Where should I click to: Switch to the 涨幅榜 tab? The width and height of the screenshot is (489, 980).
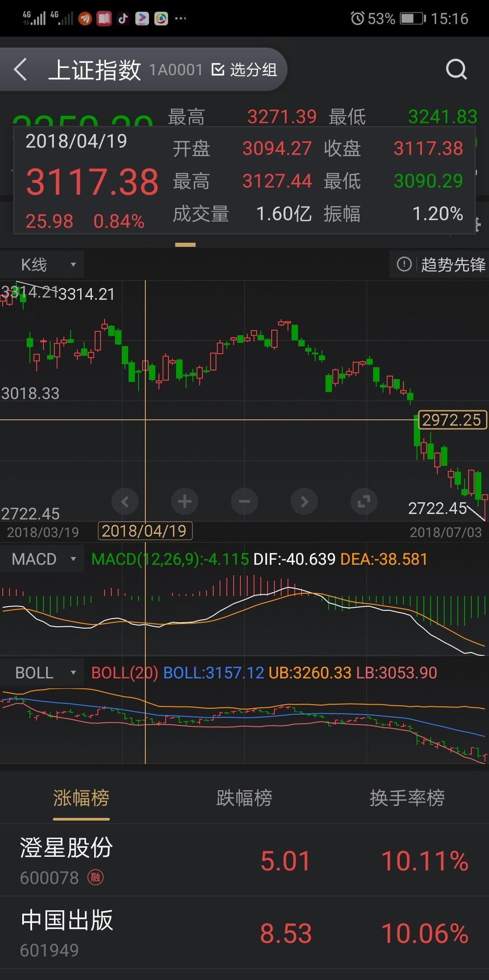pos(81,798)
